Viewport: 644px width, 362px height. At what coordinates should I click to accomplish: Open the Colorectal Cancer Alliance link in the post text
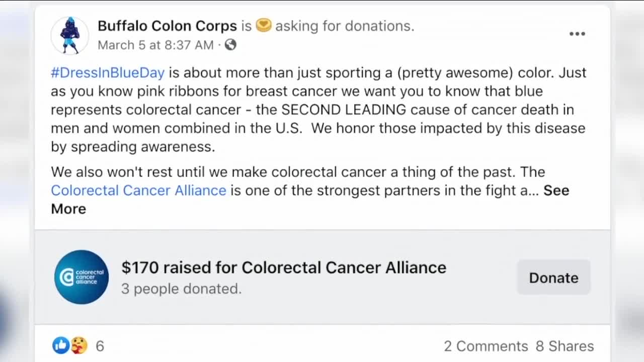(138, 191)
